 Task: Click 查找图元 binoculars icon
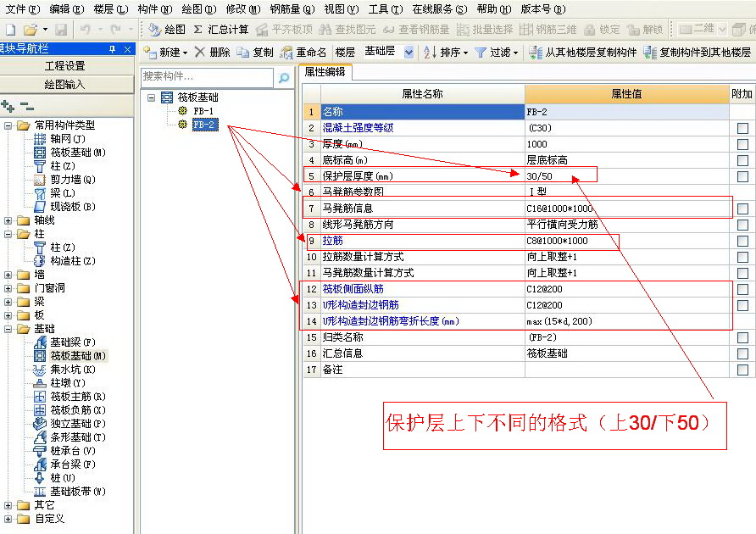click(x=325, y=30)
